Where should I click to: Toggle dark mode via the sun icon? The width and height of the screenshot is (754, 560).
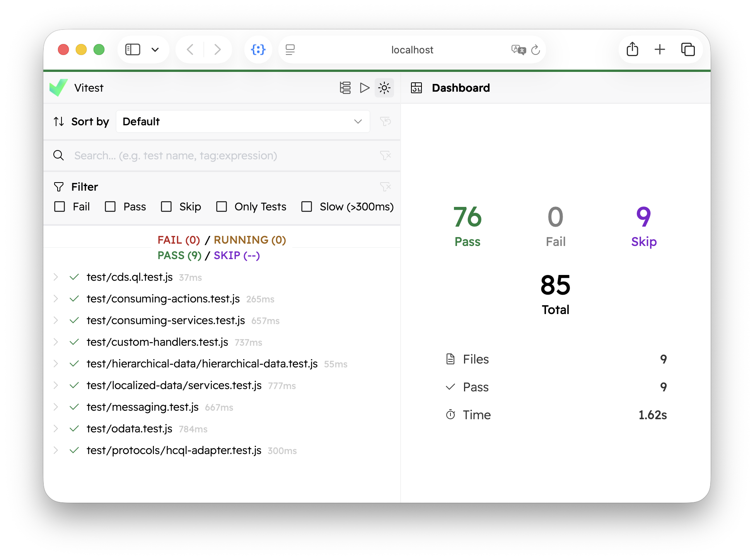point(384,88)
